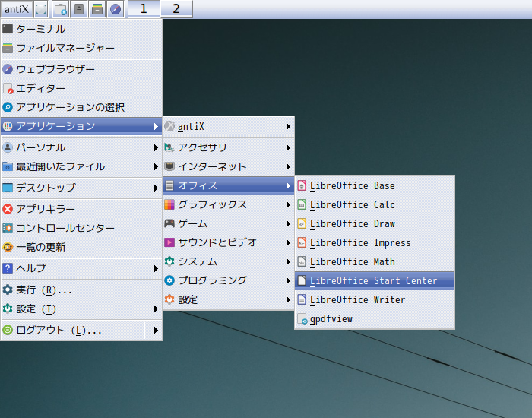Open プログラミング category
The height and width of the screenshot is (418, 532).
[x=228, y=280]
